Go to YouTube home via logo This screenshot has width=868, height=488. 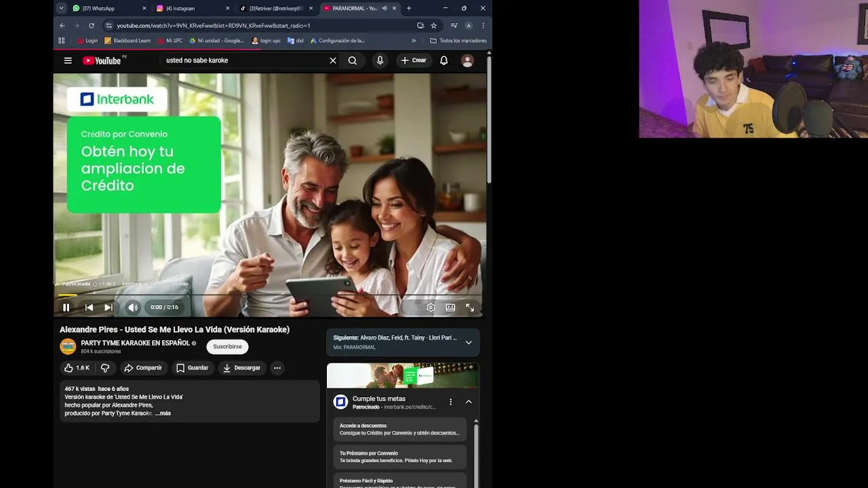(102, 60)
